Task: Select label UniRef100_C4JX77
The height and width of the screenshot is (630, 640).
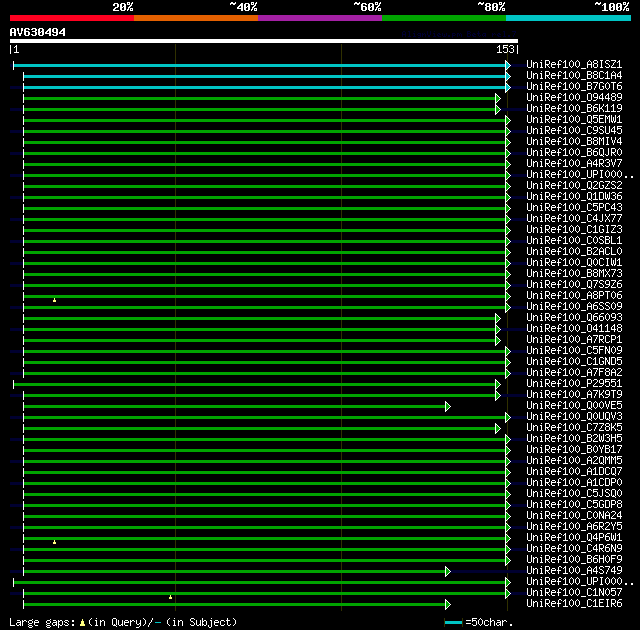Action: [x=574, y=219]
